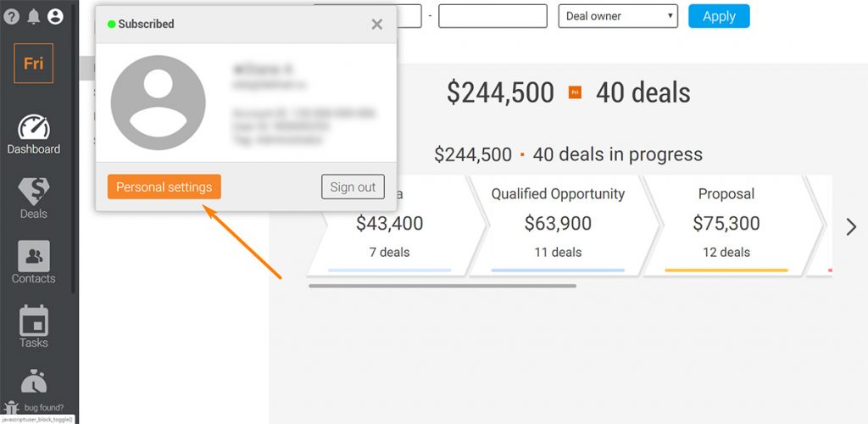The height and width of the screenshot is (424, 868).
Task: Open Personal settings
Action: point(164,187)
